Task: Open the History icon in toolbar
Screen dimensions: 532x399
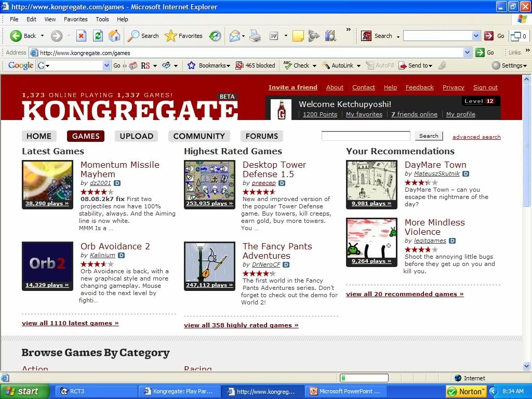Action: (215, 36)
